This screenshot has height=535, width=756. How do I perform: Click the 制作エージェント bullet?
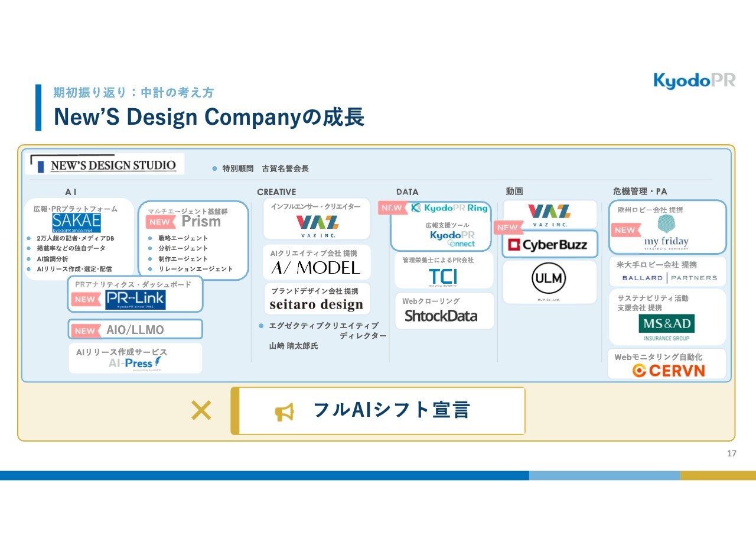pyautogui.click(x=183, y=259)
